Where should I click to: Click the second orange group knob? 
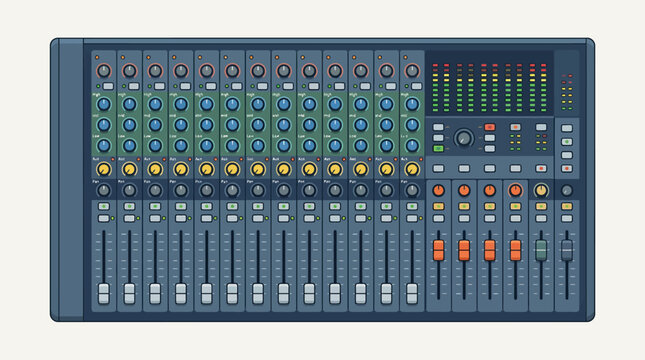464,190
